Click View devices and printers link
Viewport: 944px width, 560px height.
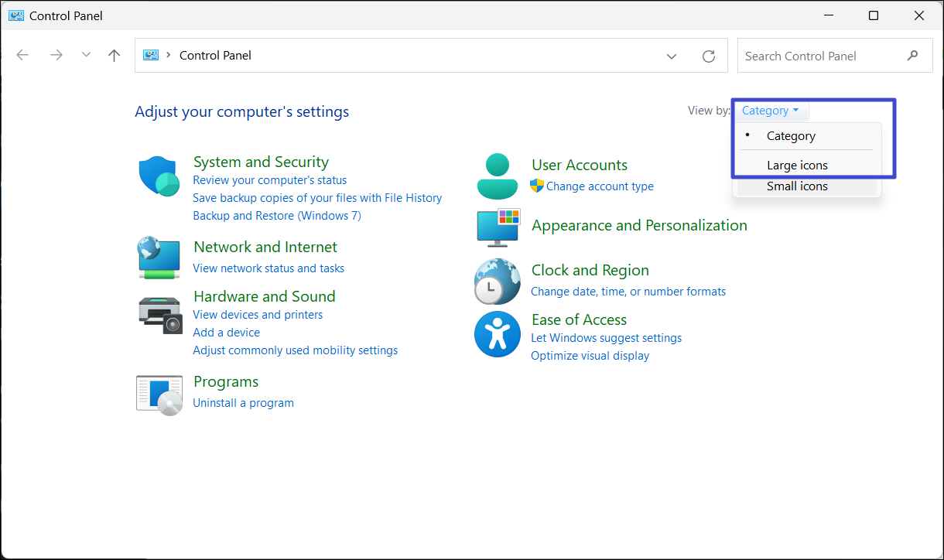pyautogui.click(x=258, y=315)
